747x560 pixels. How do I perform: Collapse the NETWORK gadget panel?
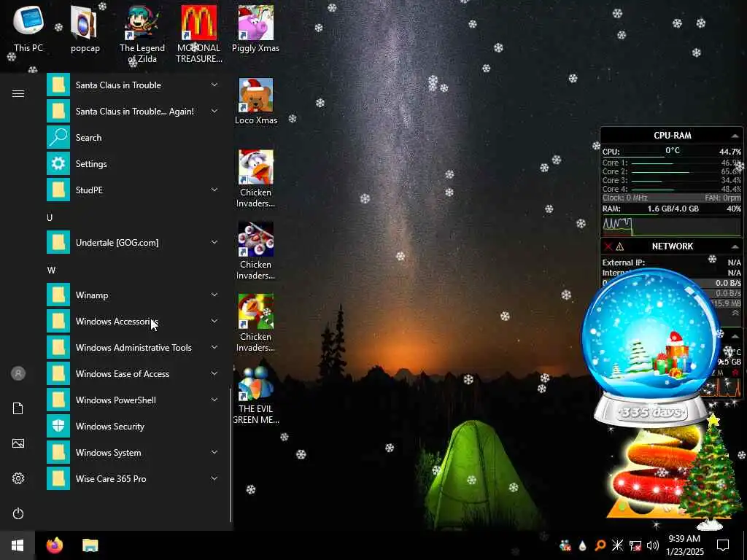click(x=735, y=246)
